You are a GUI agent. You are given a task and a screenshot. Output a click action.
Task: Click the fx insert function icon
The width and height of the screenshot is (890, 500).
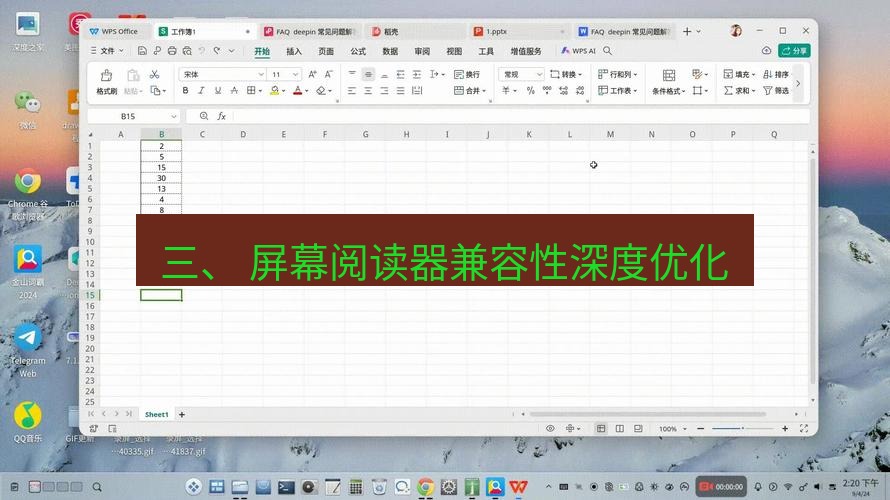[x=221, y=116]
